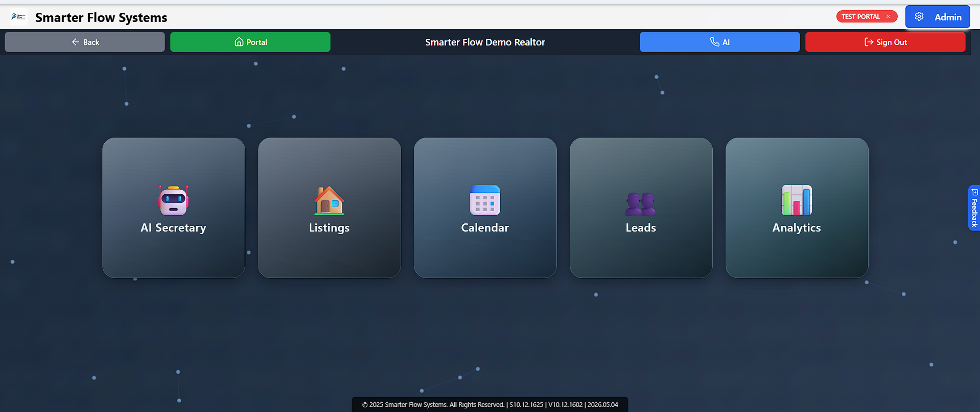
Task: Click the copyright footer text
Action: click(490, 404)
